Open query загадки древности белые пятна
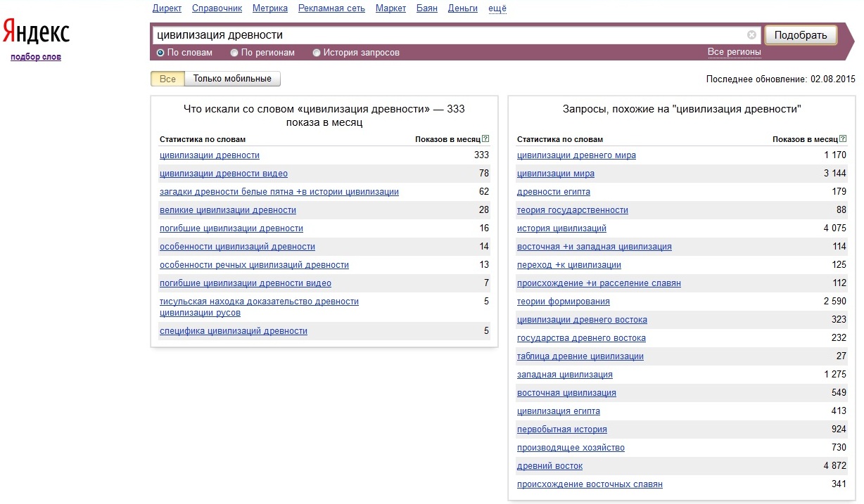Screen dimensions: 864x504 coord(279,192)
